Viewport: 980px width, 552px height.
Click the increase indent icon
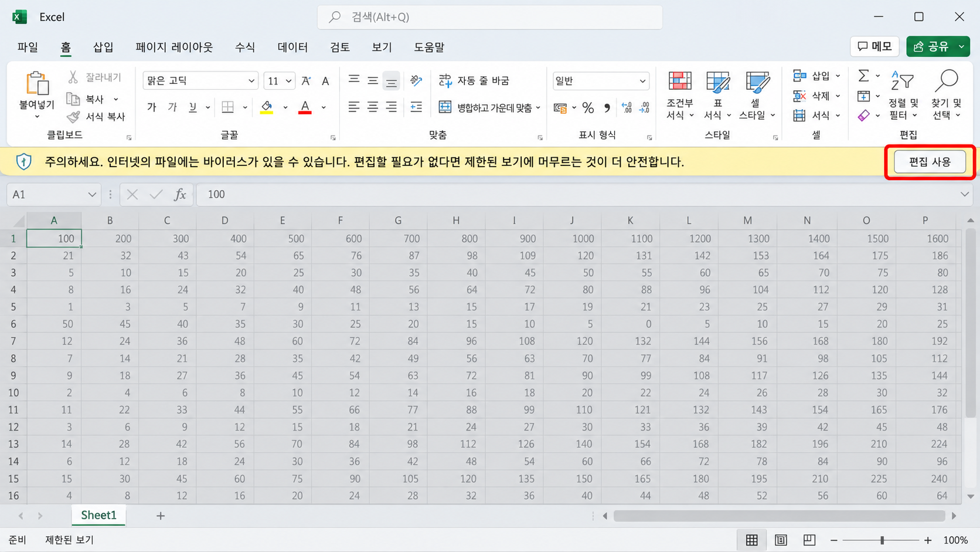[416, 107]
